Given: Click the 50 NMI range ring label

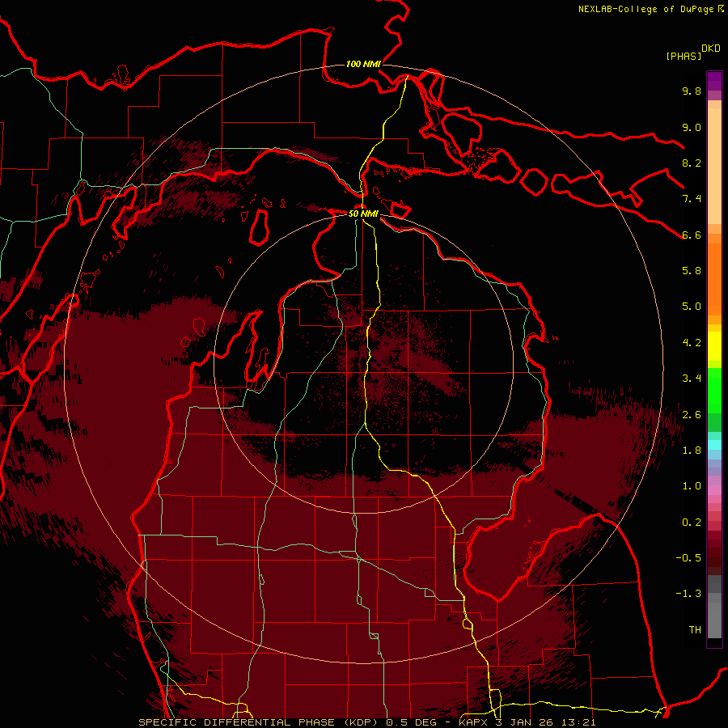Looking at the screenshot, I should 363,214.
